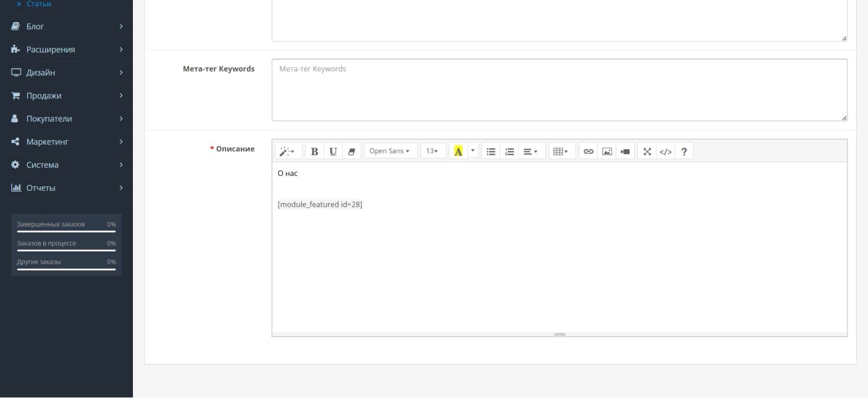Expand Продажи menu chevron

[x=121, y=96]
